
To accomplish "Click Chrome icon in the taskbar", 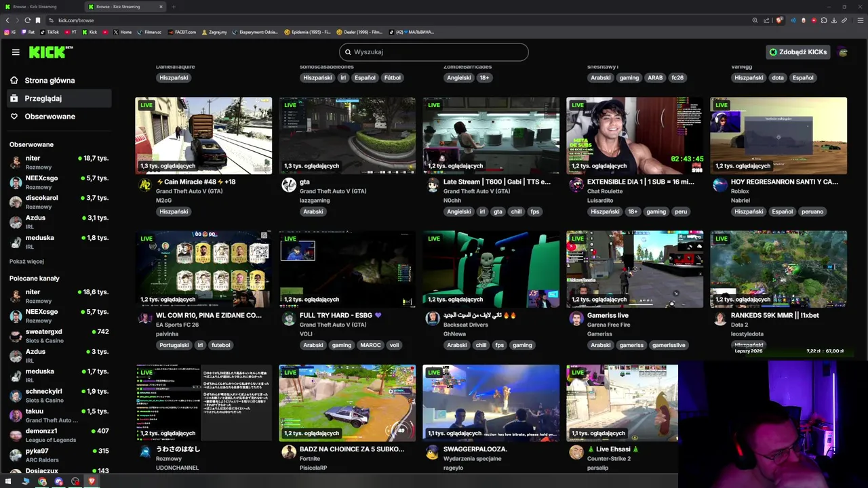I will coord(42,481).
